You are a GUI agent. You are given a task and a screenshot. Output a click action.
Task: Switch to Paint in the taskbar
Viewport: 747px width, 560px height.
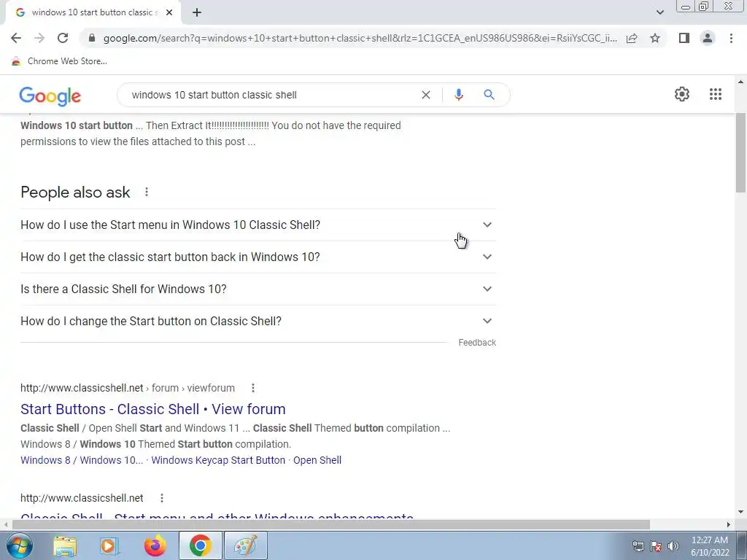click(246, 545)
